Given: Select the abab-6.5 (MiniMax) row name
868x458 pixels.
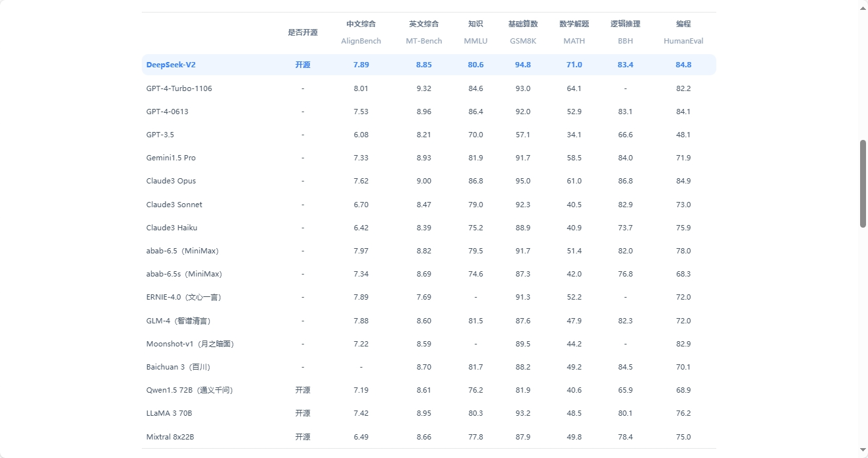Looking at the screenshot, I should [183, 251].
